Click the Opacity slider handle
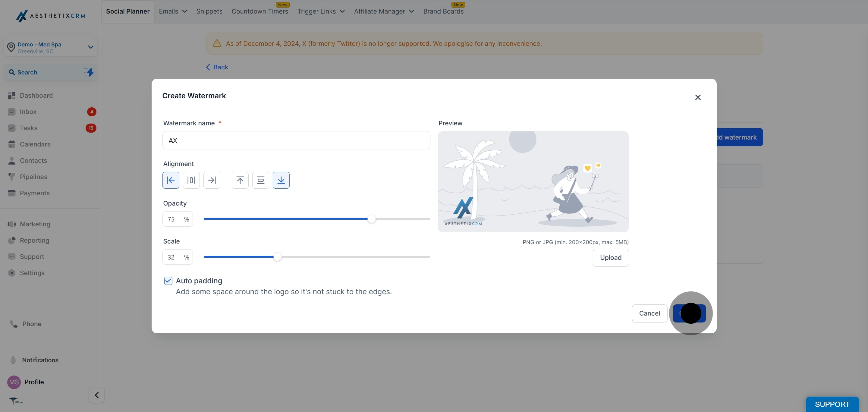868x412 pixels. pyautogui.click(x=371, y=219)
